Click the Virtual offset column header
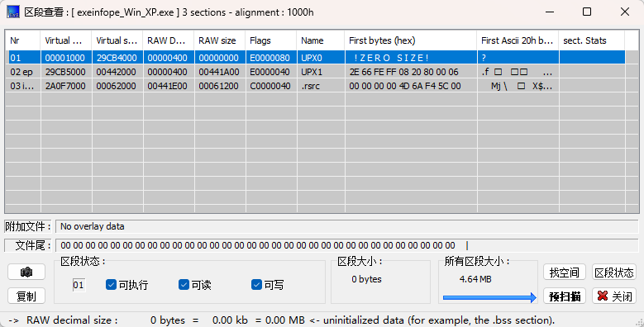644x327 pixels. [x=65, y=40]
